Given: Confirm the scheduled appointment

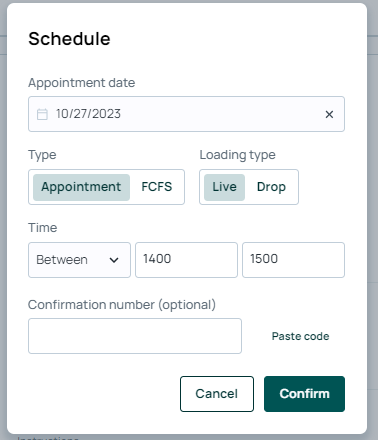Looking at the screenshot, I should (x=304, y=394).
